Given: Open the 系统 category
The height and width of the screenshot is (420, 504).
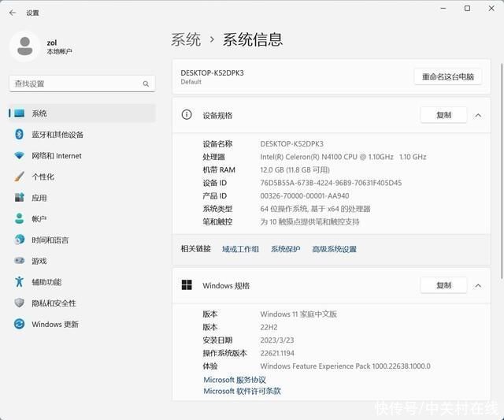Looking at the screenshot, I should point(82,113).
